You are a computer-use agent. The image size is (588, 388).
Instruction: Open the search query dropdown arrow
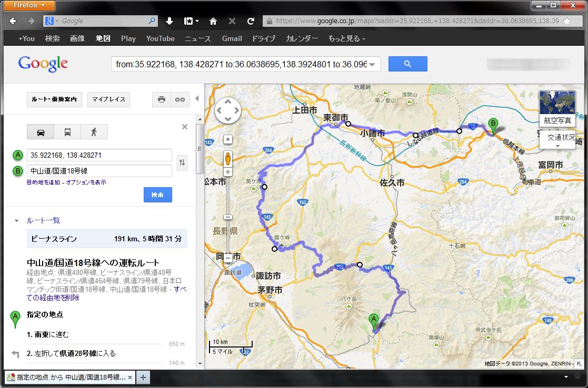372,65
